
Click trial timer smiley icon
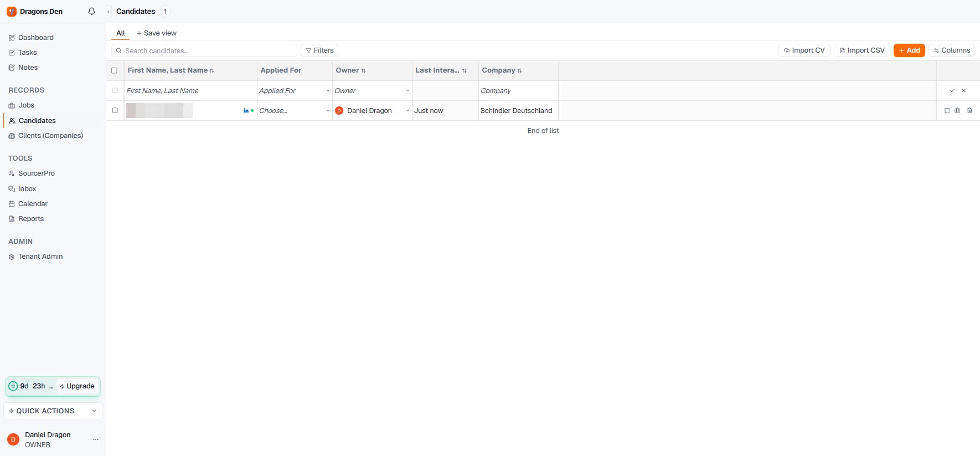[13, 386]
